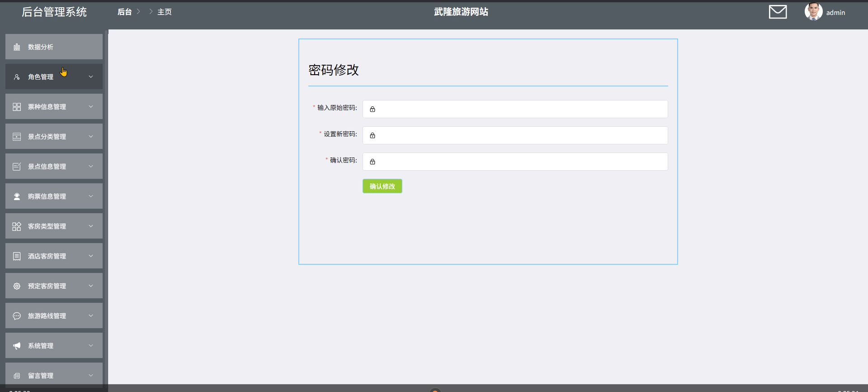Click the 后台管理系统 title

(54, 12)
